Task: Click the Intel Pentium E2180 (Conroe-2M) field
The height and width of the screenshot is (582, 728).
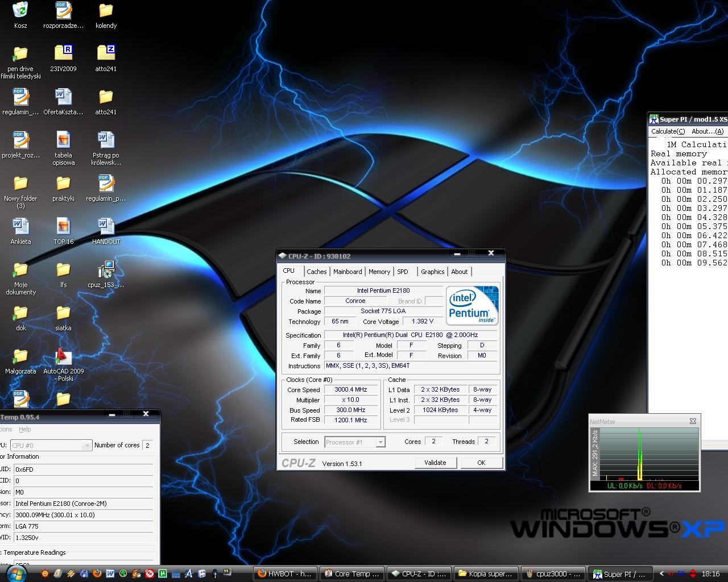Action: point(84,504)
